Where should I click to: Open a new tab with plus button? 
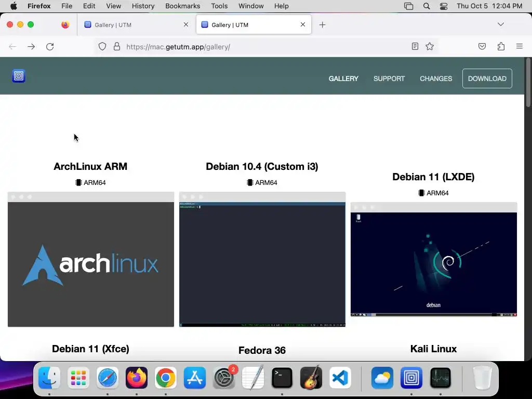[x=322, y=25]
